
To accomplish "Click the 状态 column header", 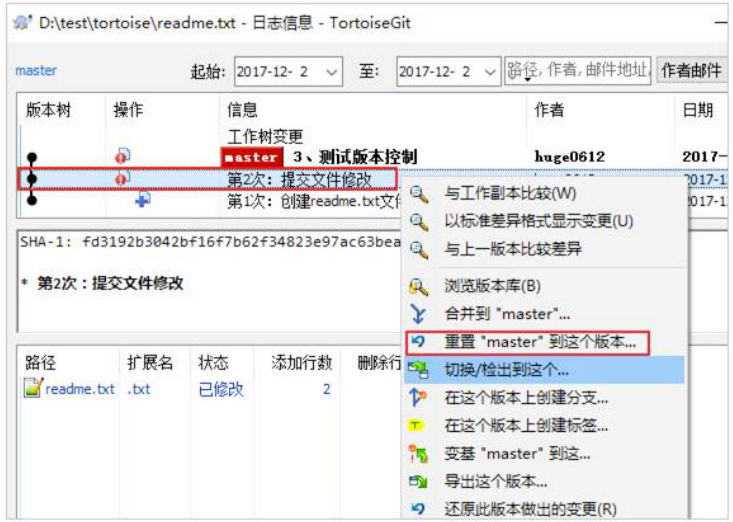I will click(x=213, y=362).
